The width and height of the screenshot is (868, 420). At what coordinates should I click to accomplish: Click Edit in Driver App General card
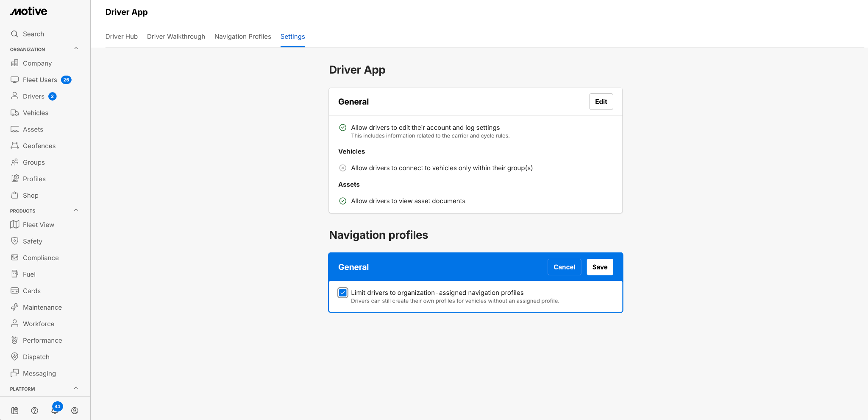pyautogui.click(x=601, y=102)
